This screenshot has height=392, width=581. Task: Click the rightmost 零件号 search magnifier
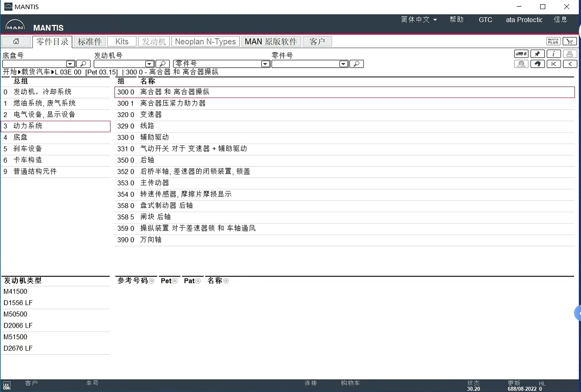tap(356, 64)
